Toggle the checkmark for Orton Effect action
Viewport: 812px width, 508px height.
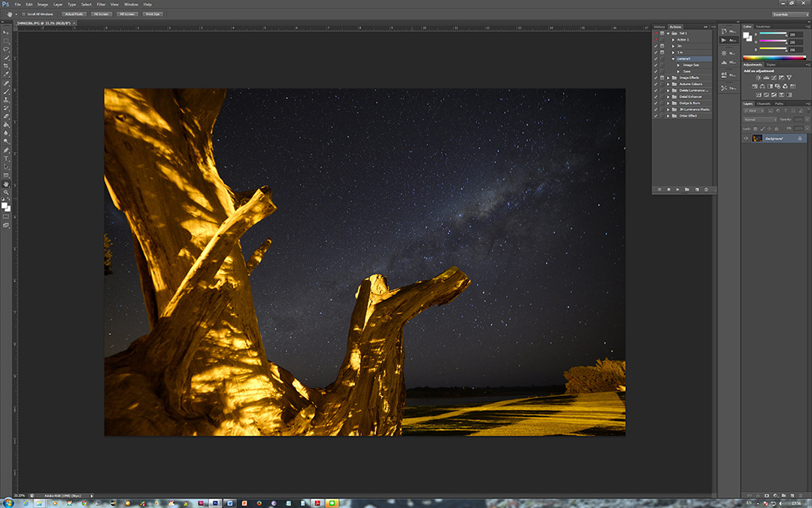point(656,116)
